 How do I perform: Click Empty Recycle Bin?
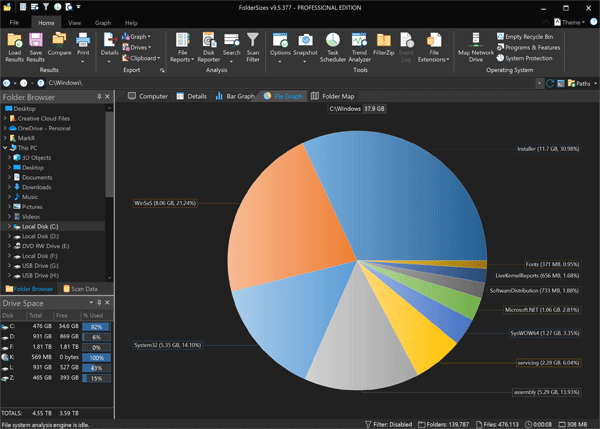(525, 37)
